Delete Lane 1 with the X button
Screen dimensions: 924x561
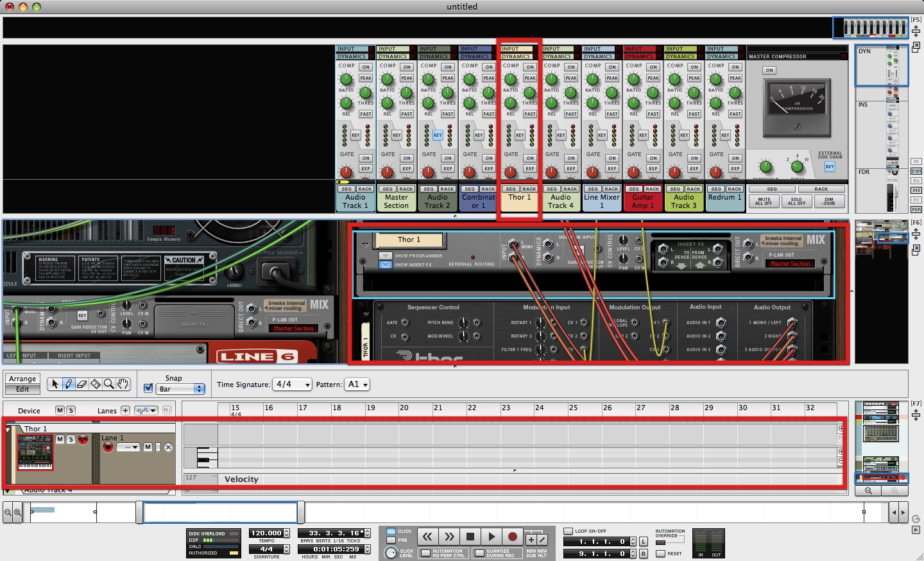168,447
